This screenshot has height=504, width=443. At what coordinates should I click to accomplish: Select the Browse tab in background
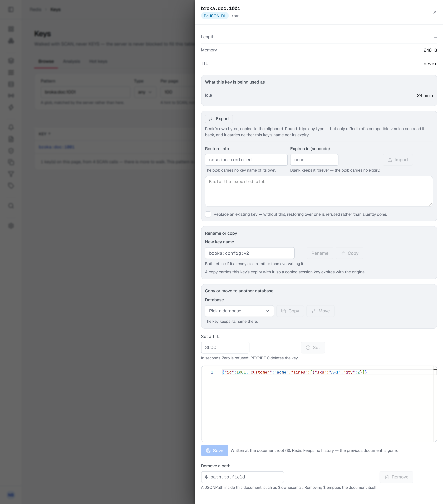coord(46,61)
